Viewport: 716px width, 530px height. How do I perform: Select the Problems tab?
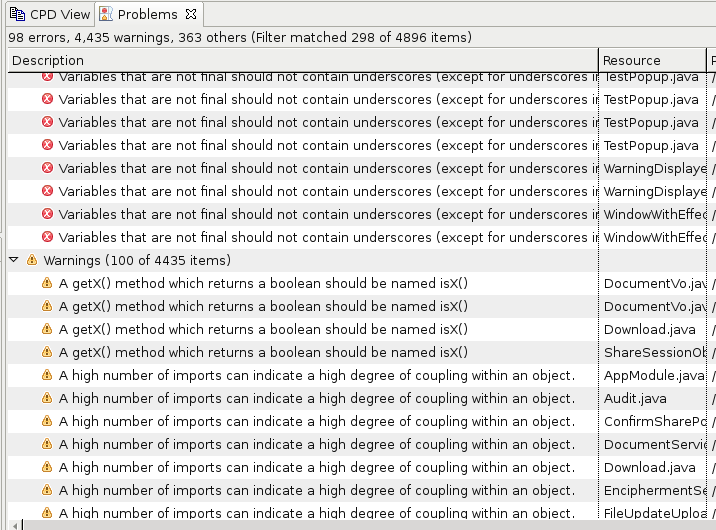coord(147,14)
